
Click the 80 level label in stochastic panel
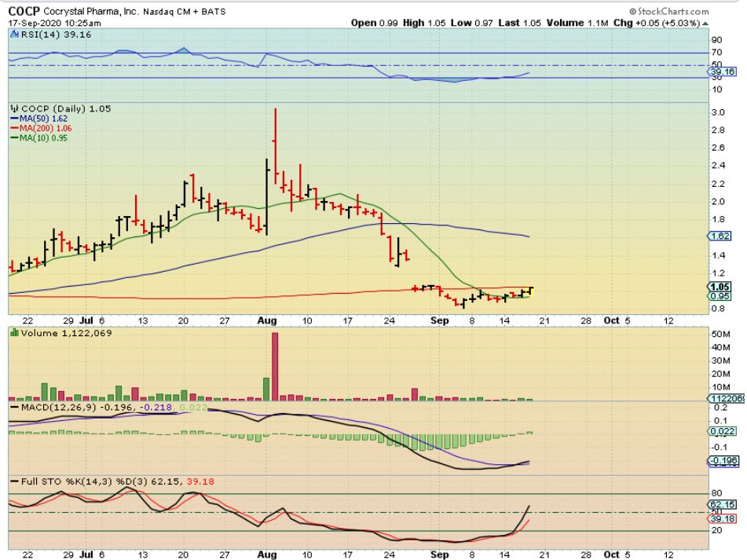[x=716, y=493]
